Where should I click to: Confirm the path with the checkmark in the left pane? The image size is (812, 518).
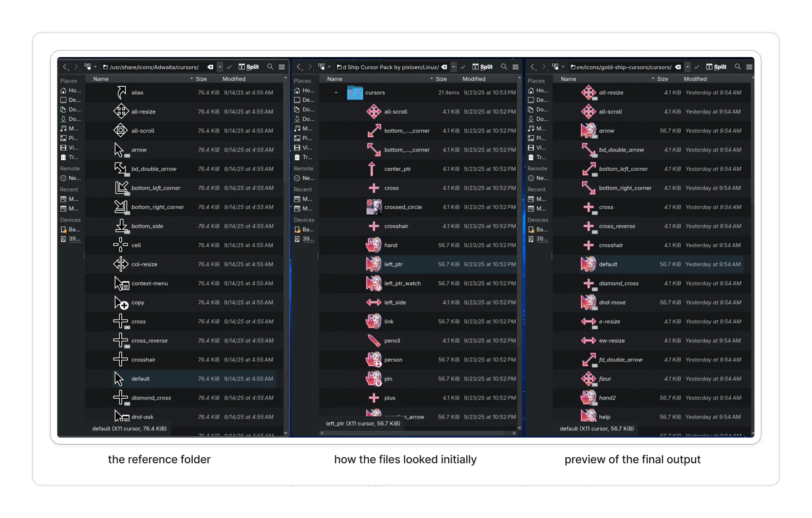[229, 67]
